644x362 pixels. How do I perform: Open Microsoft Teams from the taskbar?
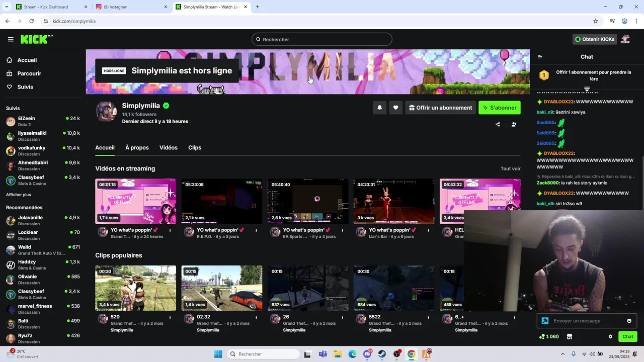(323, 354)
